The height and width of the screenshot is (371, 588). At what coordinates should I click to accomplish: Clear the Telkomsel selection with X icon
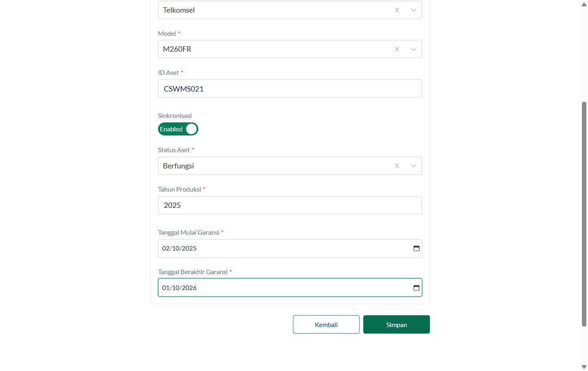[397, 10]
